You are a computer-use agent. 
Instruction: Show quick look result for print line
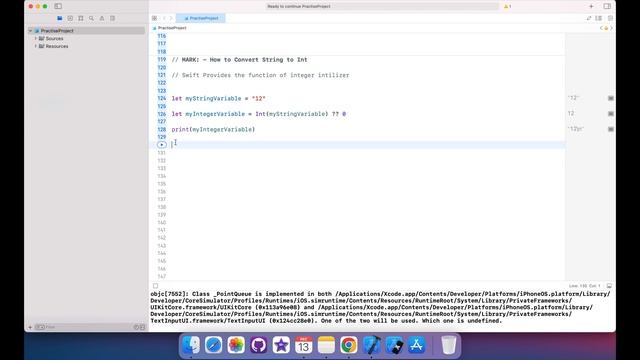611,129
